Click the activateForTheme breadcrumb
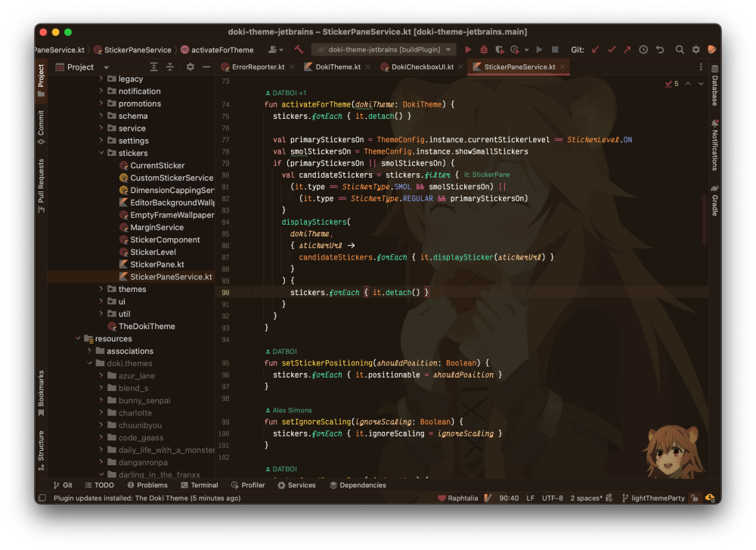The width and height of the screenshot is (756, 550). pyautogui.click(x=217, y=50)
